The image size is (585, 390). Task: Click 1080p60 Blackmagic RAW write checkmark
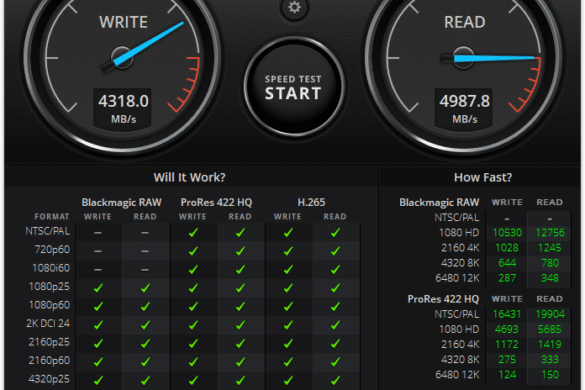[98, 306]
